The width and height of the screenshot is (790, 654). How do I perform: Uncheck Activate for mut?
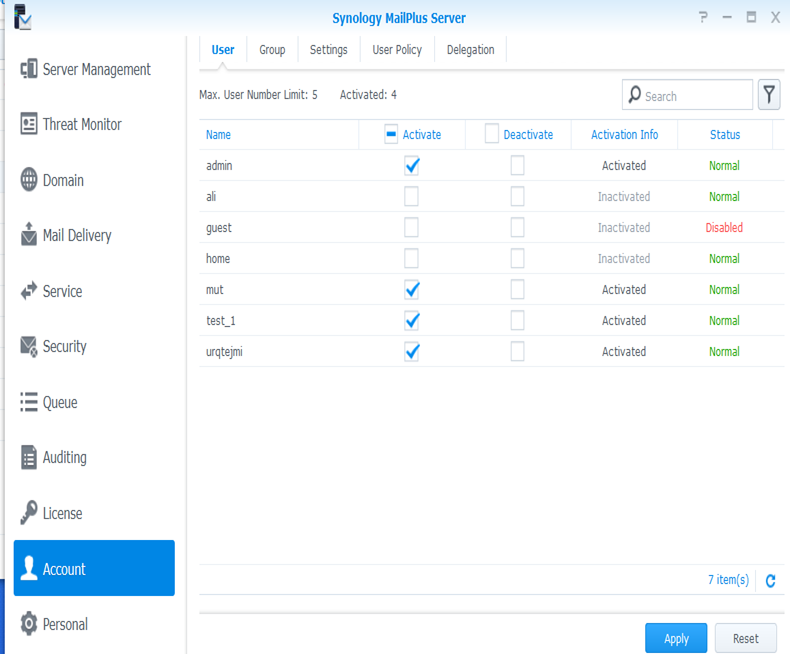[412, 289]
